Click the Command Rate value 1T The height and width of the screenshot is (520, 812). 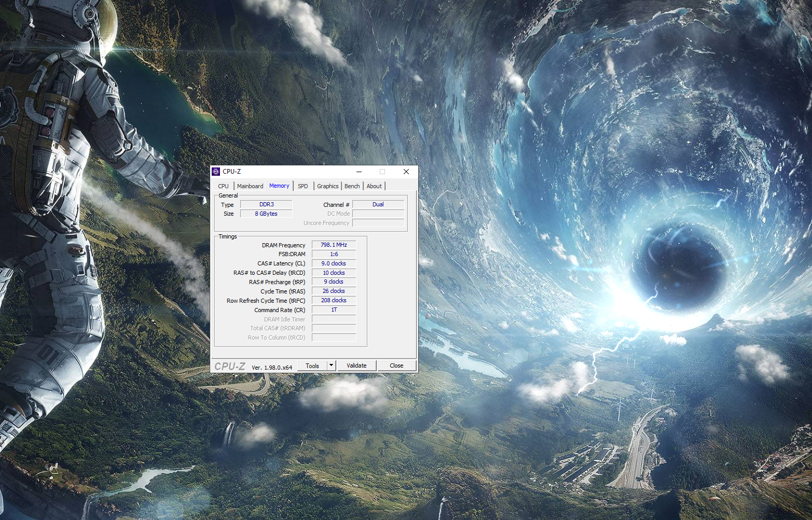click(334, 310)
